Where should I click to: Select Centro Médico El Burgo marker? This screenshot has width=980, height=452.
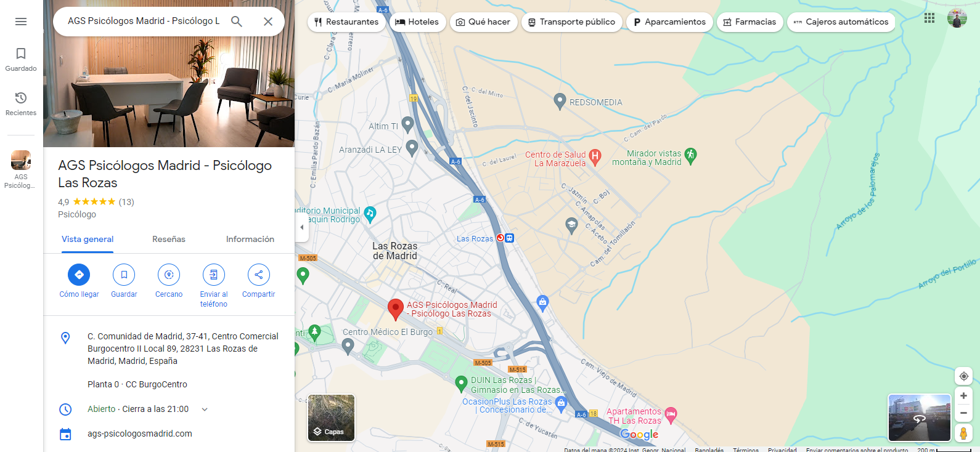pos(348,346)
